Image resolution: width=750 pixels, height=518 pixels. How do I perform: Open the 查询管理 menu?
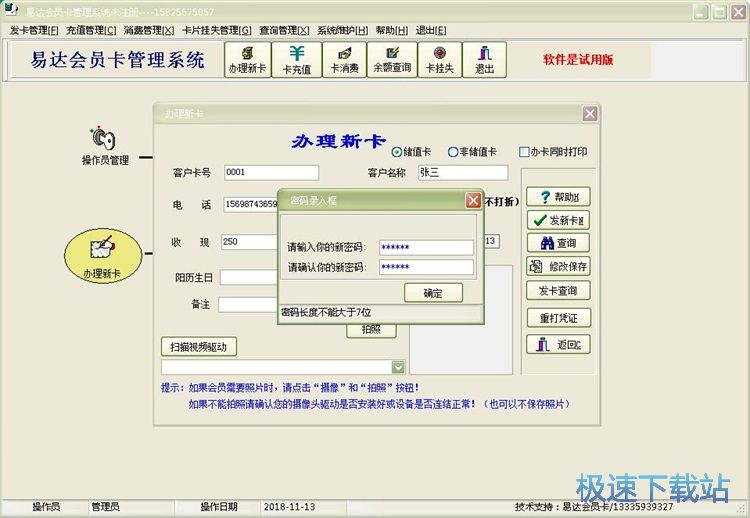coord(284,30)
